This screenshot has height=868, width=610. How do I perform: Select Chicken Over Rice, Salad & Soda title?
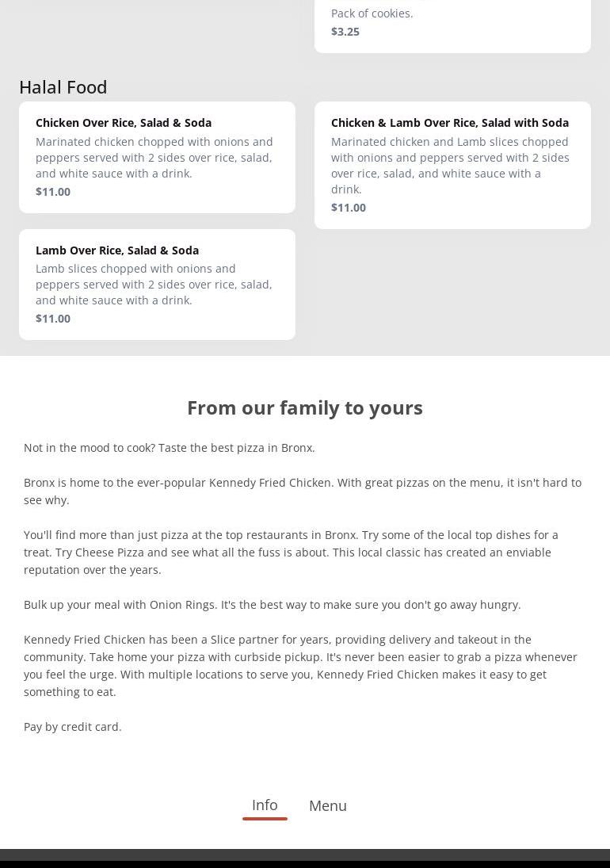click(124, 123)
